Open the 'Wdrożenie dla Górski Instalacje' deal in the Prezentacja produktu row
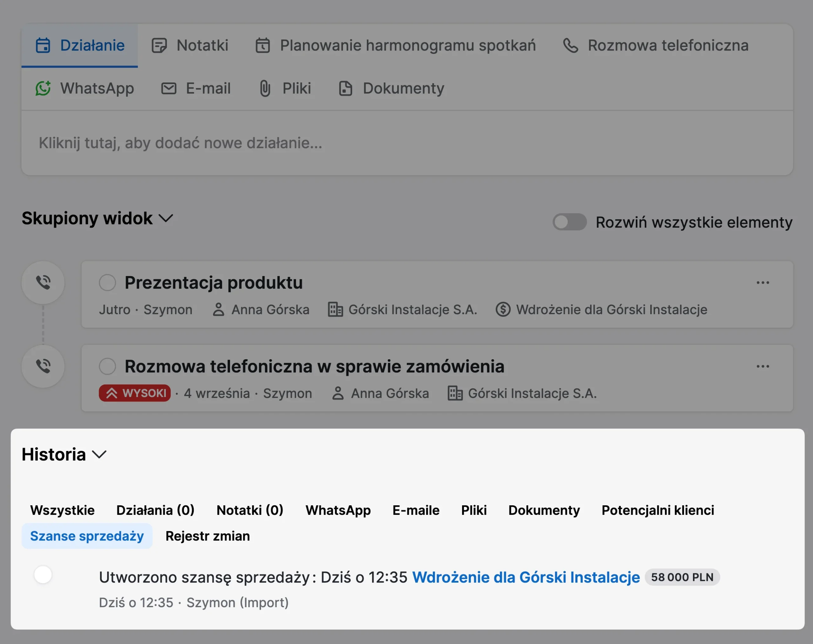This screenshot has width=813, height=644. pyautogui.click(x=611, y=309)
